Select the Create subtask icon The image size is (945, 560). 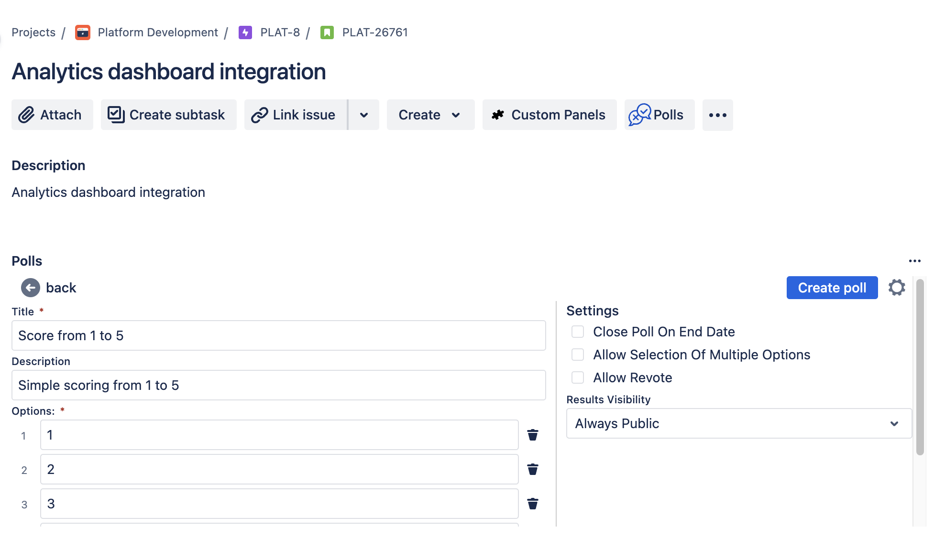[x=116, y=114]
